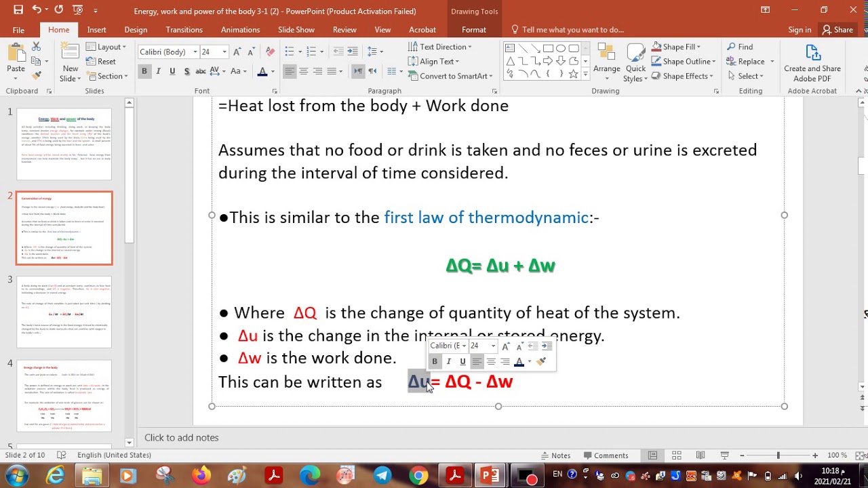This screenshot has height=488, width=868.
Task: Clear all formatting with the eraser icon
Action: pyautogui.click(x=270, y=52)
